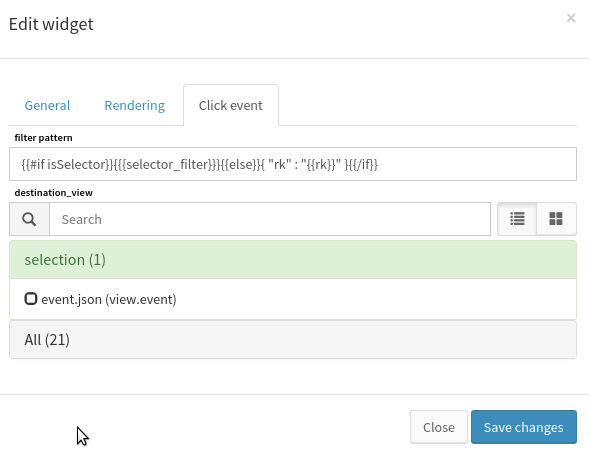Screen dimensions: 589x455
Task: Select the event.json (view.event) item label
Action: (x=109, y=299)
